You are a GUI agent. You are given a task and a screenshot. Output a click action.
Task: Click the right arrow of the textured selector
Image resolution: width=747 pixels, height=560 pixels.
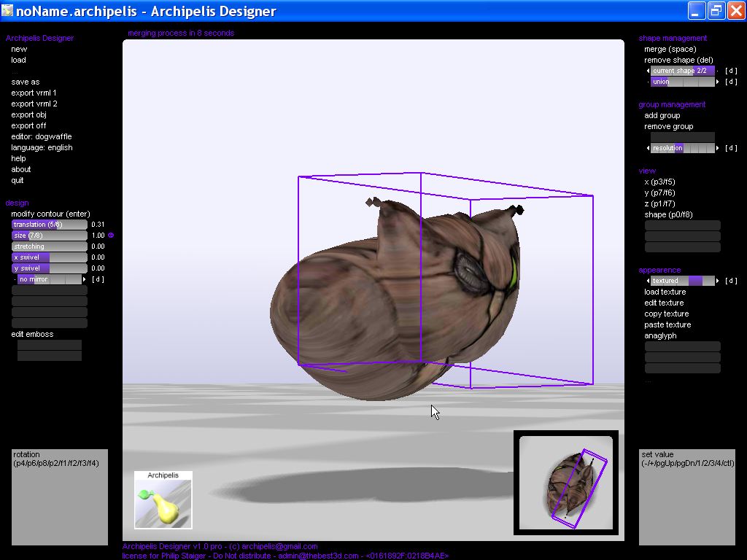(x=718, y=281)
